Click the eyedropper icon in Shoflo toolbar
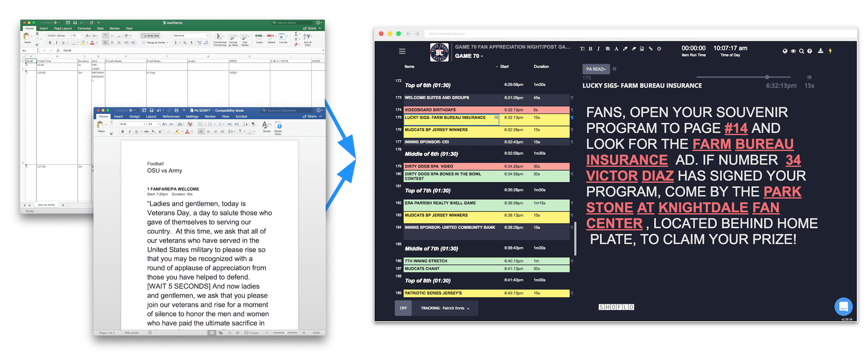 pos(625,49)
